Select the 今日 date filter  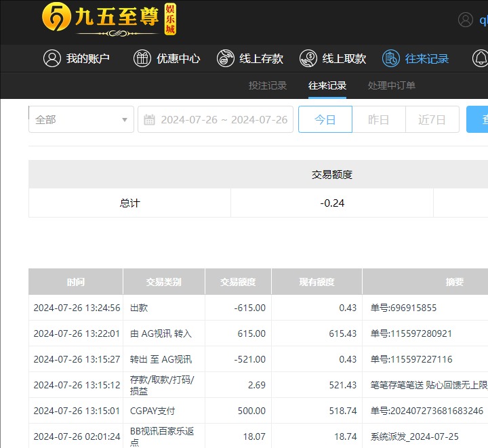(325, 120)
